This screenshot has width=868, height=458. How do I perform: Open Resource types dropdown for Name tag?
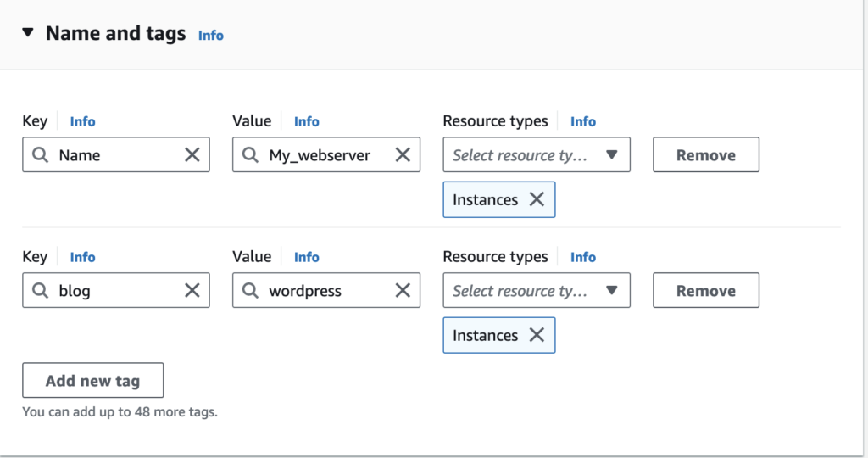click(x=536, y=155)
